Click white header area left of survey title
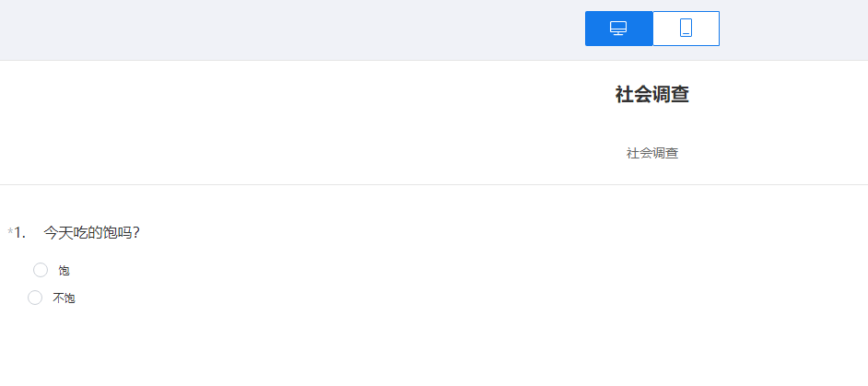868x386 pixels. 276,120
